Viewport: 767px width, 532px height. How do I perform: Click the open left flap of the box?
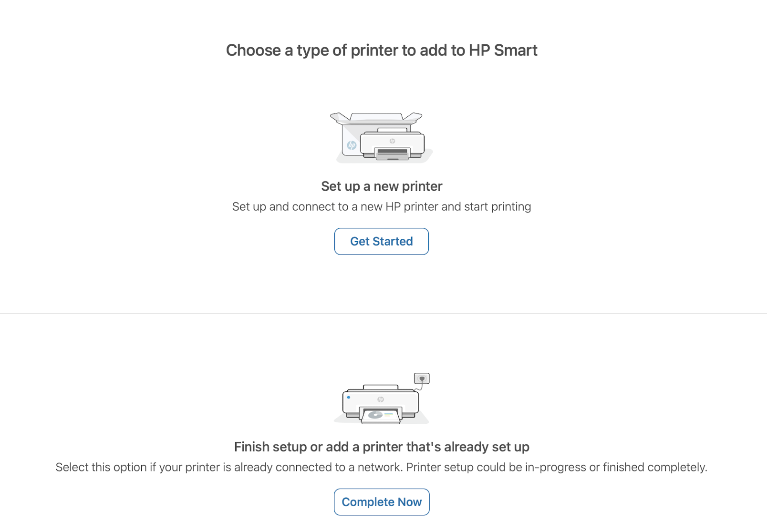[340, 117]
